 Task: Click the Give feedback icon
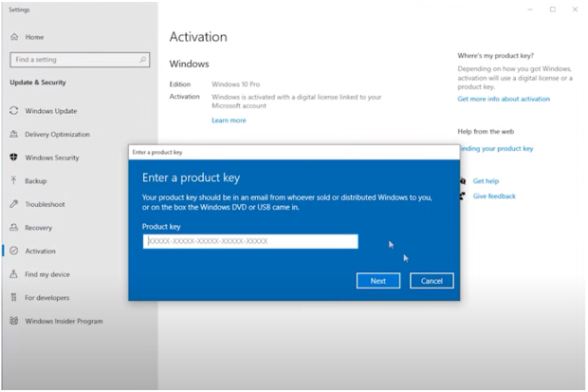point(463,196)
